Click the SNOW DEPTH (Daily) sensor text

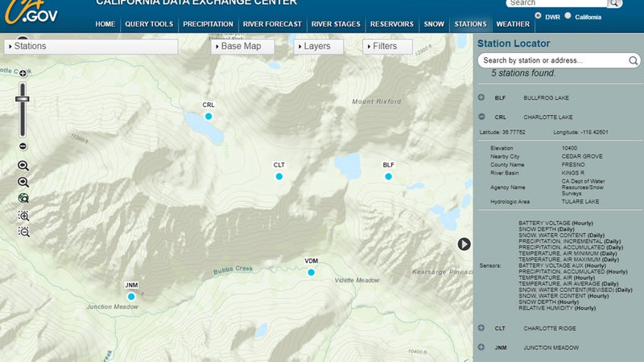pos(547,229)
